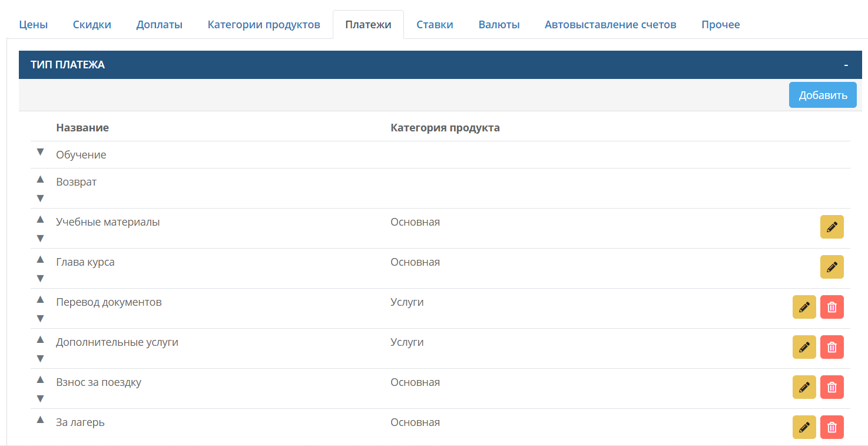The image size is (868, 446).
Task: Click Основная category of За лагерь
Action: point(415,422)
